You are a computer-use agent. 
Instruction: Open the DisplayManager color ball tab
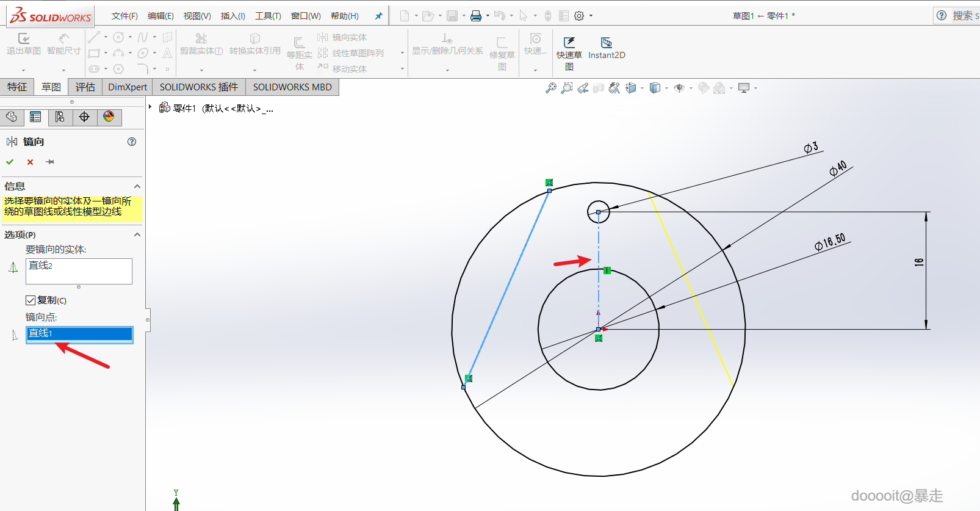109,117
